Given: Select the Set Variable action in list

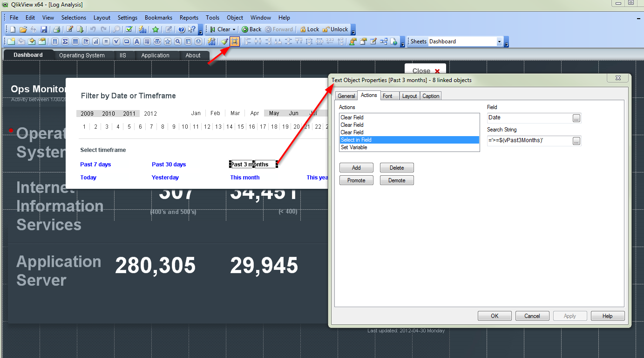Looking at the screenshot, I should click(354, 147).
